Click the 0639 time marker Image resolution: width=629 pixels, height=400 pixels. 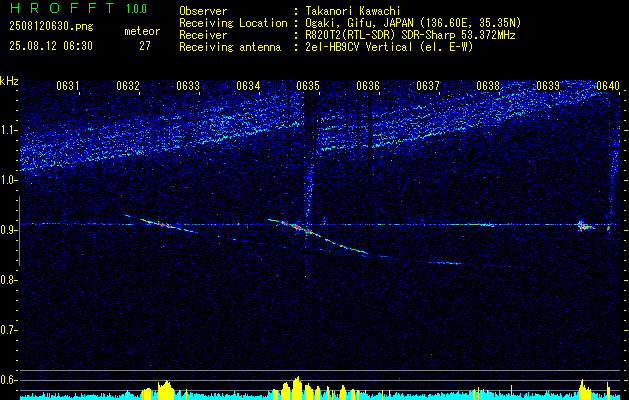pyautogui.click(x=548, y=86)
